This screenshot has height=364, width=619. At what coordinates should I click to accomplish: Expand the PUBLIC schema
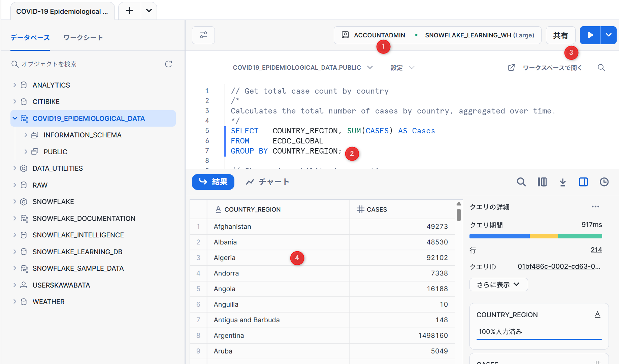(26, 152)
